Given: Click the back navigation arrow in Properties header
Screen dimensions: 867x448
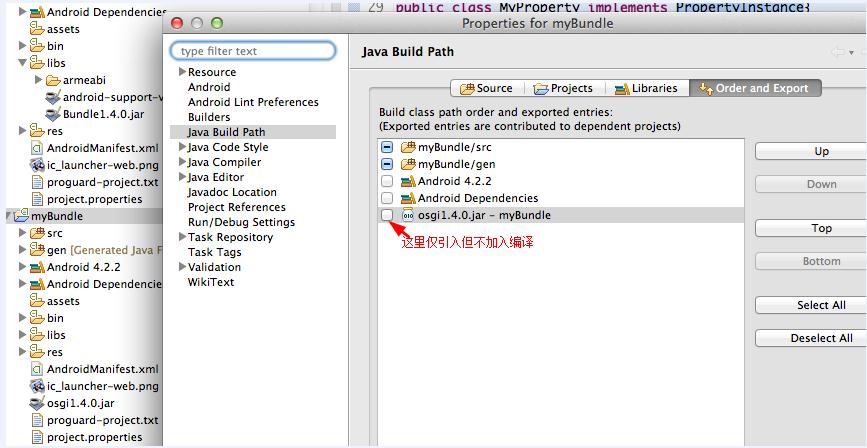Looking at the screenshot, I should [838, 53].
